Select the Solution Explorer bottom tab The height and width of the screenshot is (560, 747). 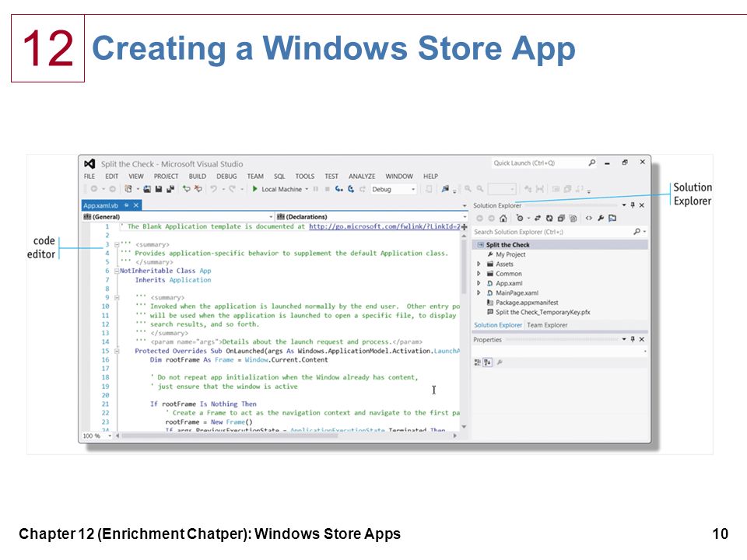tap(498, 325)
